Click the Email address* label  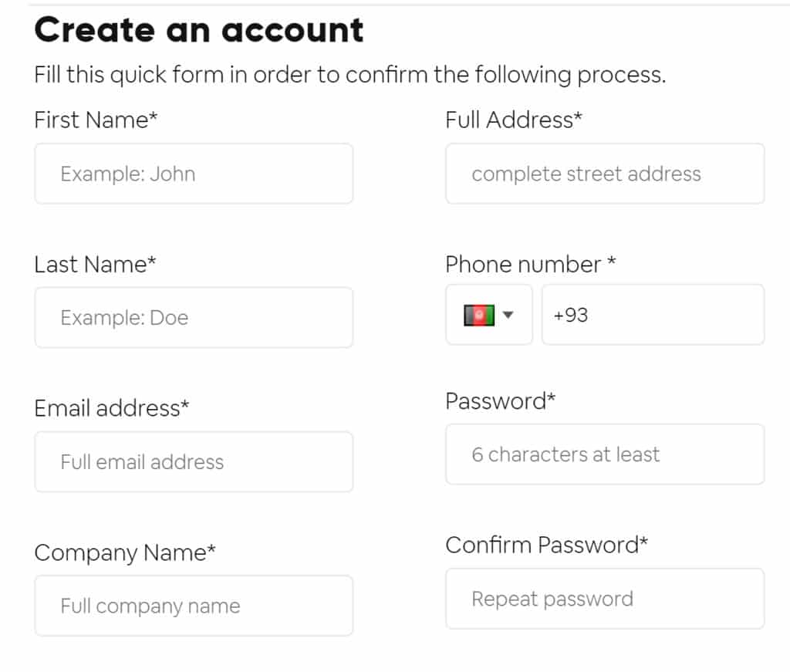(x=111, y=408)
